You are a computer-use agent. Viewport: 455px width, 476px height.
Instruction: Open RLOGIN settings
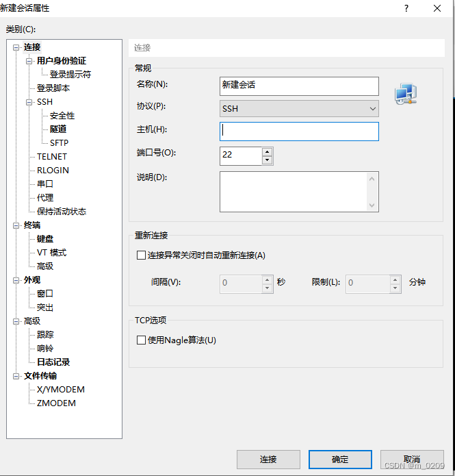click(53, 170)
